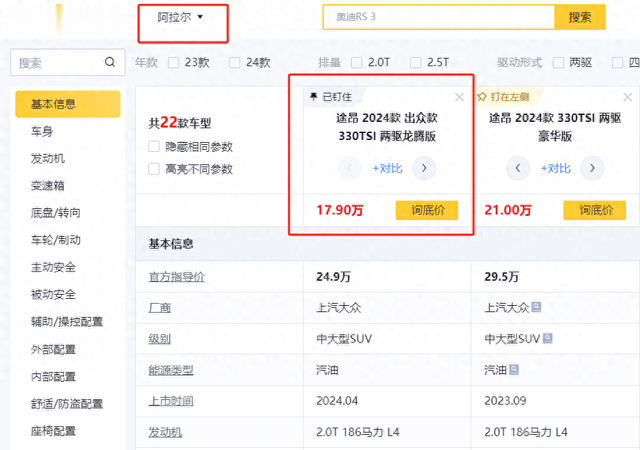640x450 pixels.
Task: Close the 两驱豪华版 column
Action: [627, 97]
